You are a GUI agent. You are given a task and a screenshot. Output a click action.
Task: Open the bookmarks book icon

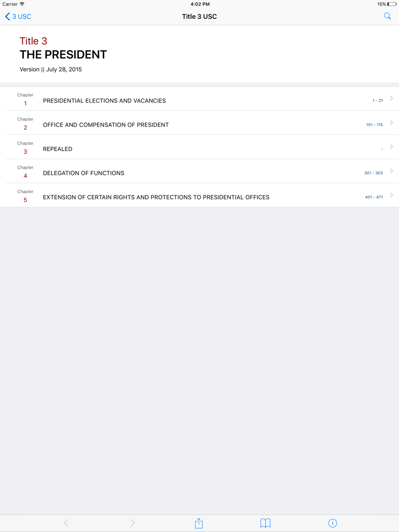point(265,523)
